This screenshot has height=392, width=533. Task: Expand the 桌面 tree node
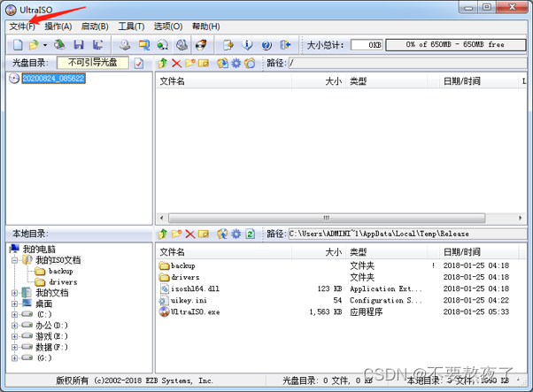tap(15, 304)
